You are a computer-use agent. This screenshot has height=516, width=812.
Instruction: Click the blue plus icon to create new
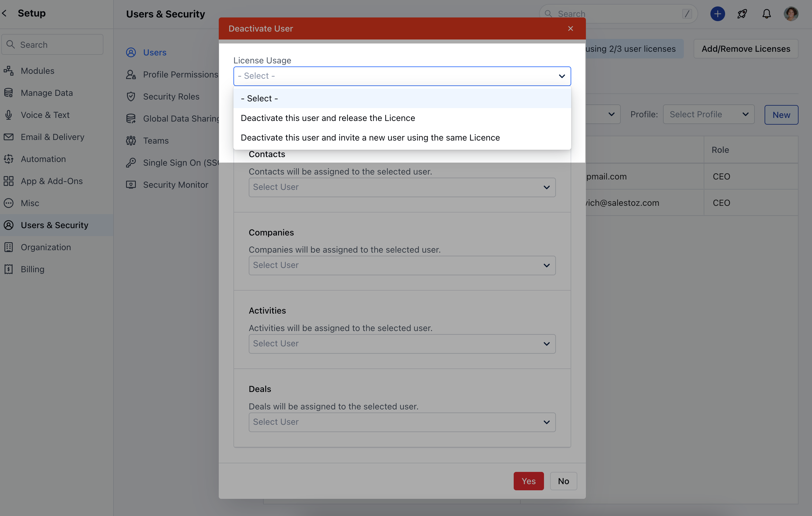717,14
